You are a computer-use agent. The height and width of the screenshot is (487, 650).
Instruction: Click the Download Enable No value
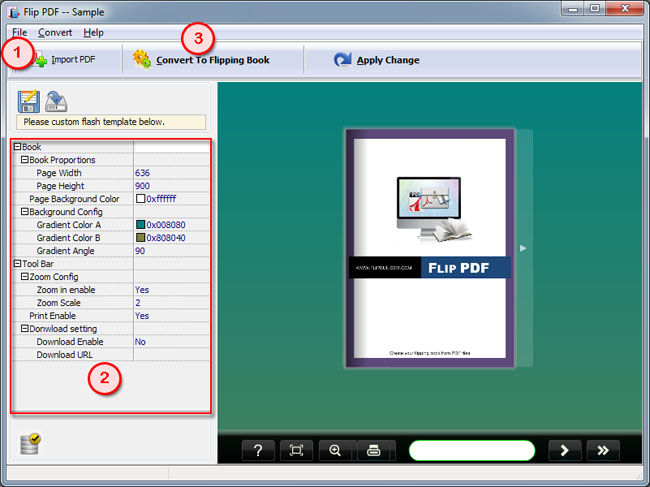pyautogui.click(x=140, y=342)
